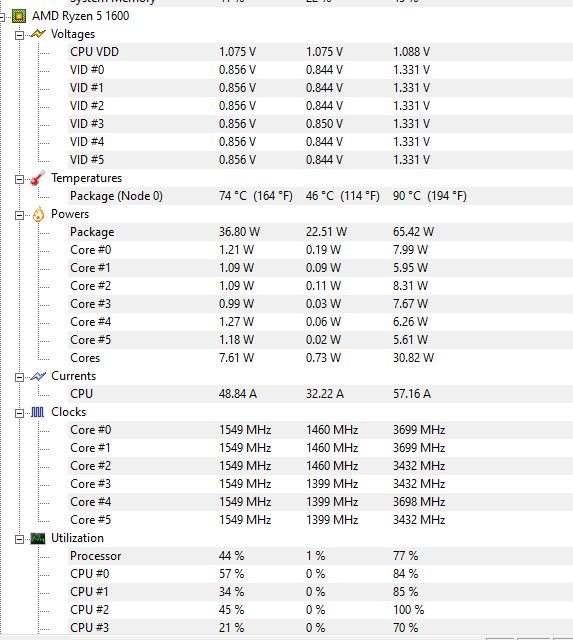Click the 32.22 A minimum current value

tap(325, 394)
